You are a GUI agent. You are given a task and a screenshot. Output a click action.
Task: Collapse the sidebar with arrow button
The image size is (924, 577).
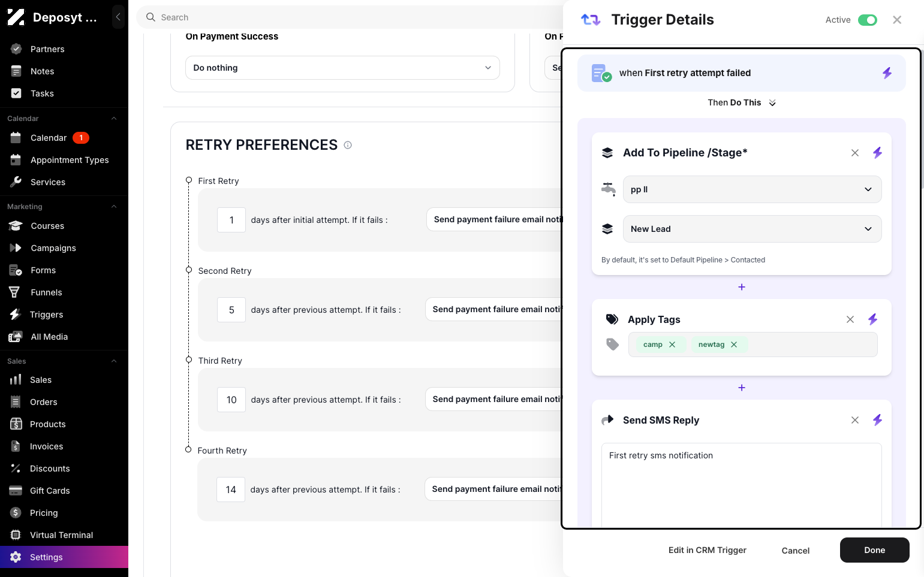[118, 17]
